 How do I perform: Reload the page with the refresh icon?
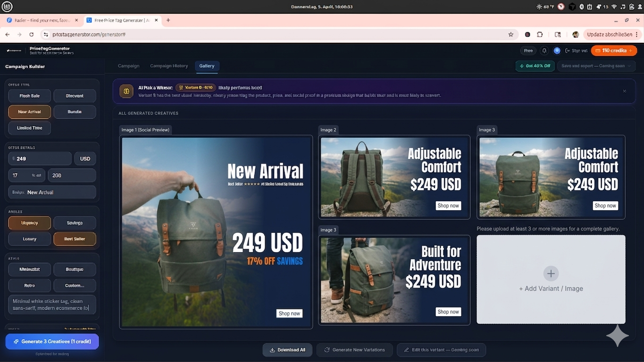tap(32, 34)
